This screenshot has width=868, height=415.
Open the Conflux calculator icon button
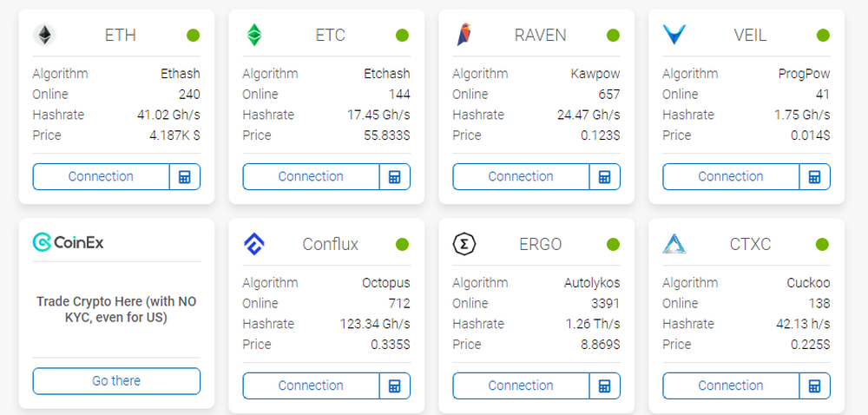point(395,385)
